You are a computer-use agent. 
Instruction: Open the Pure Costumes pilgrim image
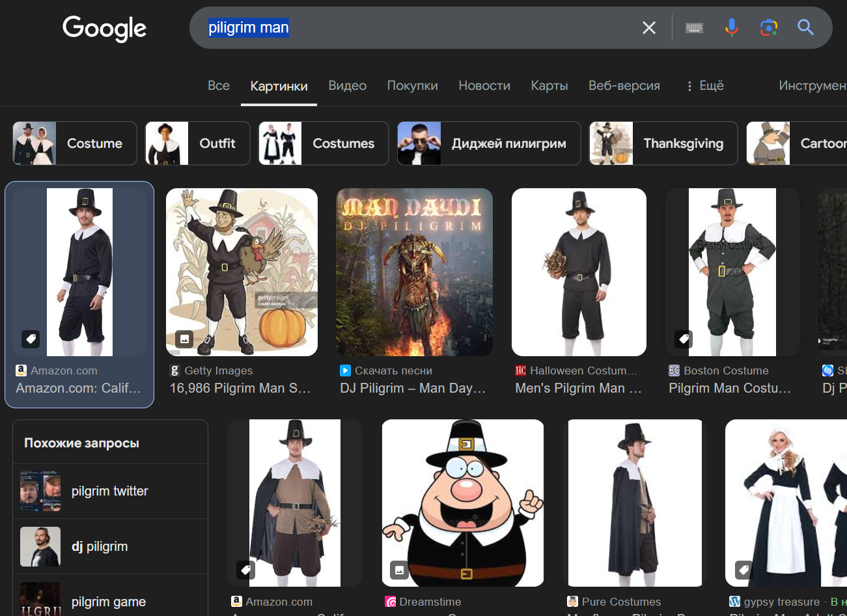pos(635,503)
